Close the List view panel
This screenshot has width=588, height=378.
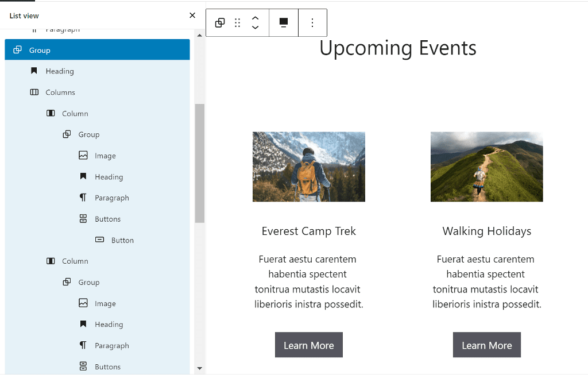192,16
